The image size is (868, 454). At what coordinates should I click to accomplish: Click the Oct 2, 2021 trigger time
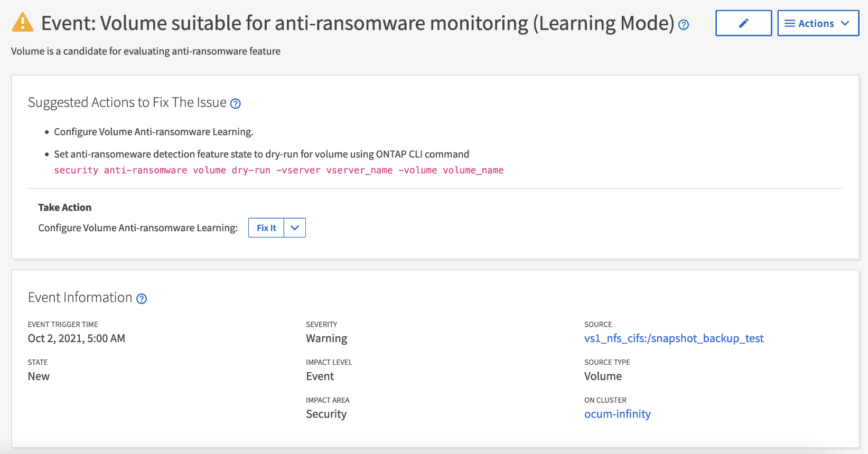[77, 338]
